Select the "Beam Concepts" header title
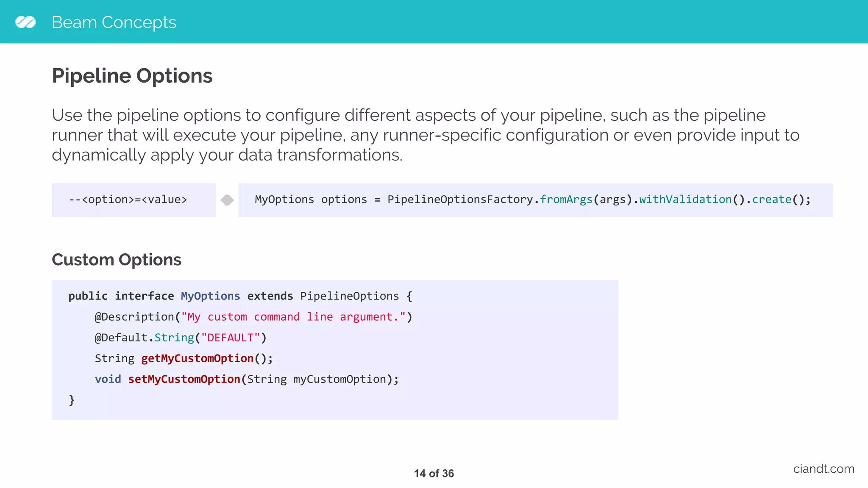Screen dimensions: 868x488 [114, 22]
